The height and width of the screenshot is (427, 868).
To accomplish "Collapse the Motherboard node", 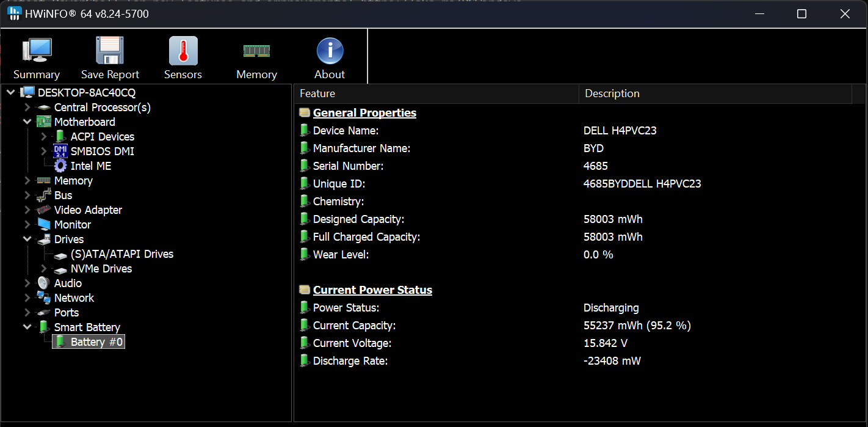I will (x=27, y=122).
